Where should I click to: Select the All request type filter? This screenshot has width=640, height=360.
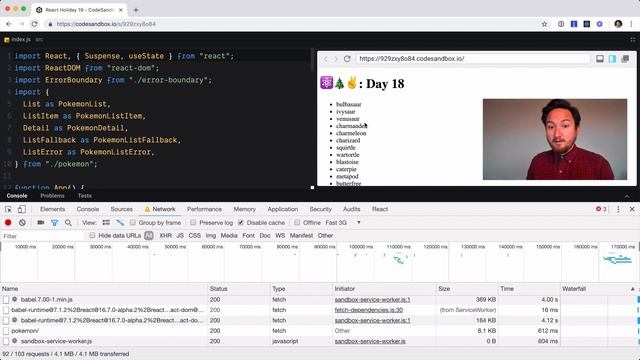(149, 236)
